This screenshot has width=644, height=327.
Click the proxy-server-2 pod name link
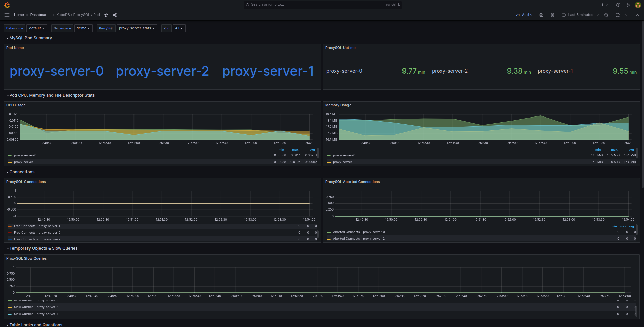click(162, 71)
